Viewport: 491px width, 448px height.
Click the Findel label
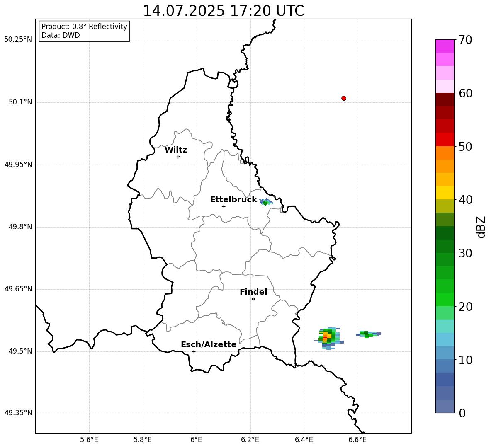click(253, 292)
